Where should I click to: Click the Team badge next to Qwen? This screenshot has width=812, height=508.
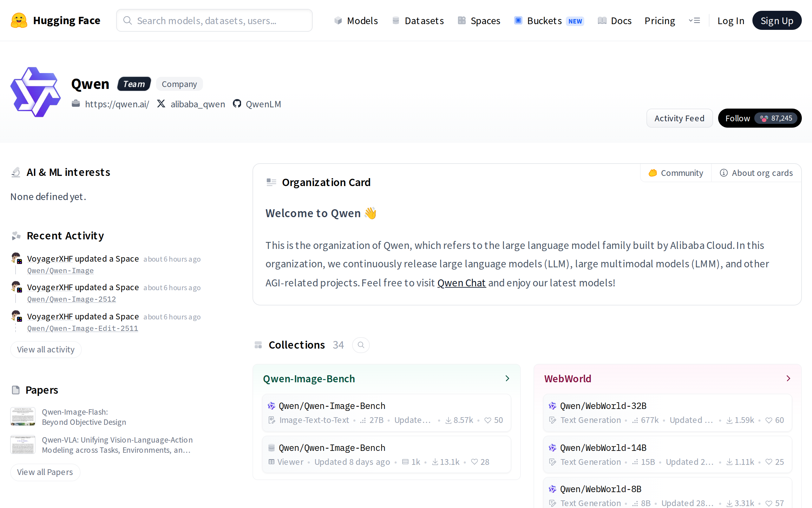[134, 84]
